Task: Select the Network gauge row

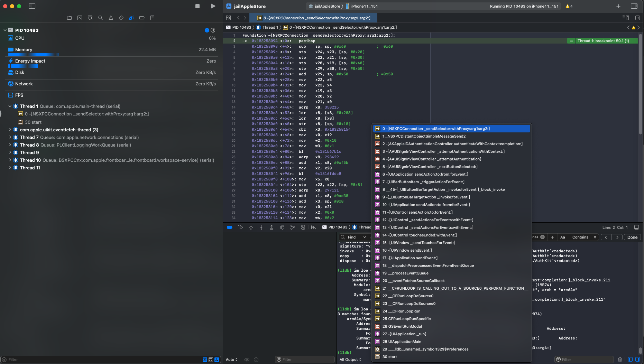Action: [x=111, y=84]
